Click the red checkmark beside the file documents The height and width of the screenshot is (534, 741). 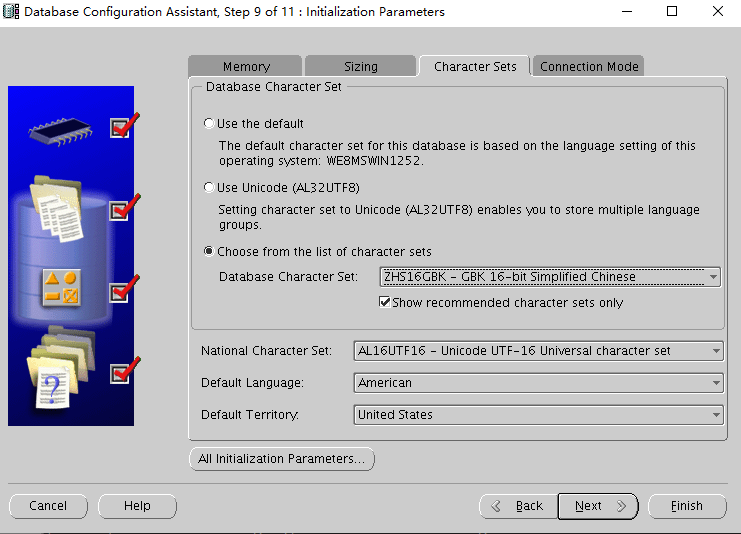point(124,207)
